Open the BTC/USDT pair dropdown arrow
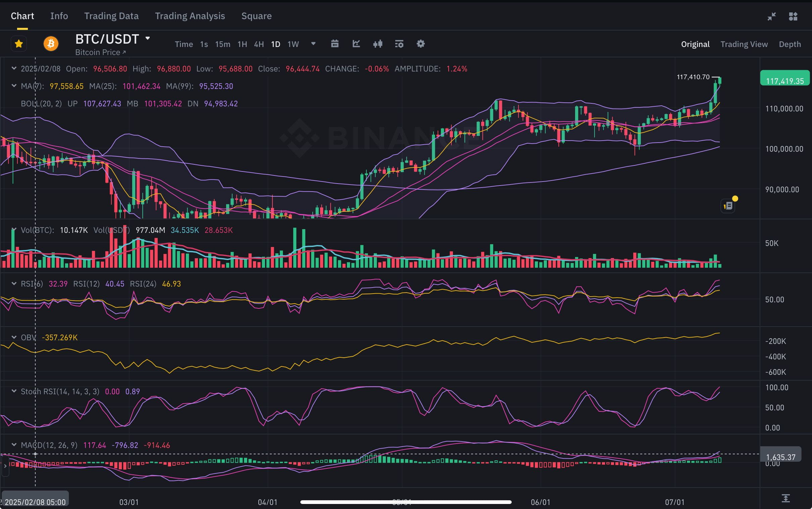The image size is (812, 509). coord(147,38)
